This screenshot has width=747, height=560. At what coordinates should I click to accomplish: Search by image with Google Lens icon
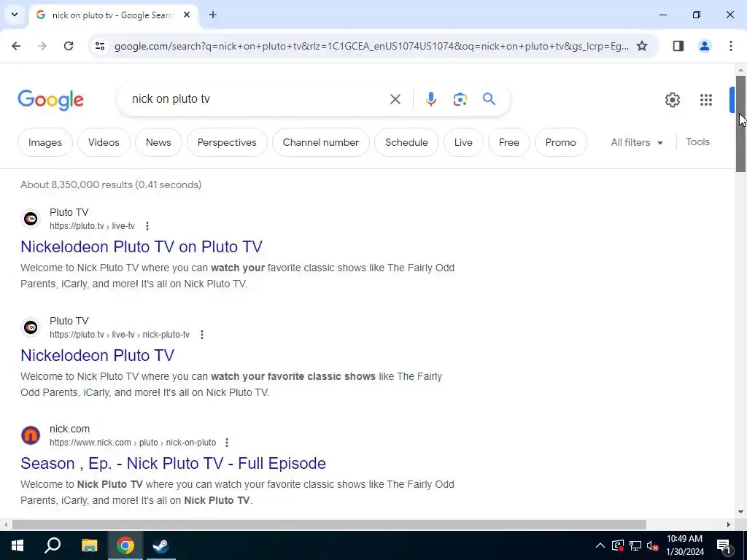[460, 99]
